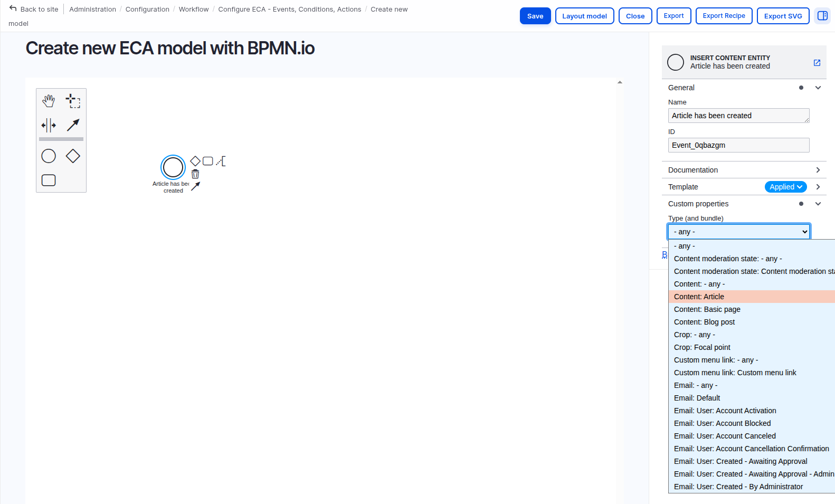This screenshot has height=504, width=835.
Task: Collapse the General section
Action: [818, 88]
